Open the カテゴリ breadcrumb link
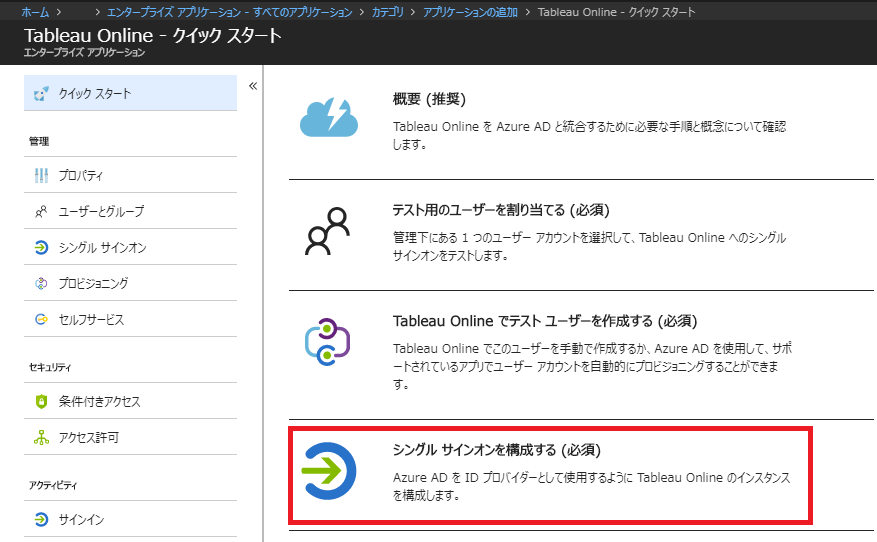Viewport: 877px width, 542px height. click(388, 12)
